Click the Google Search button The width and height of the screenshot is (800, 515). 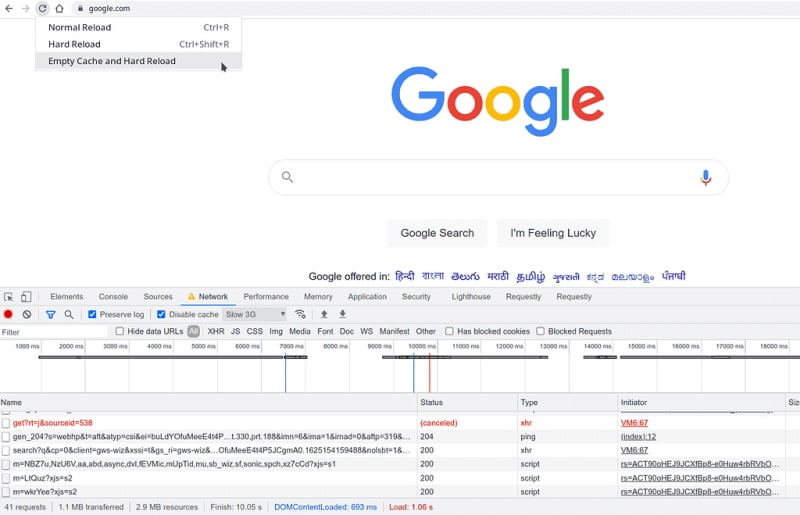coord(437,233)
